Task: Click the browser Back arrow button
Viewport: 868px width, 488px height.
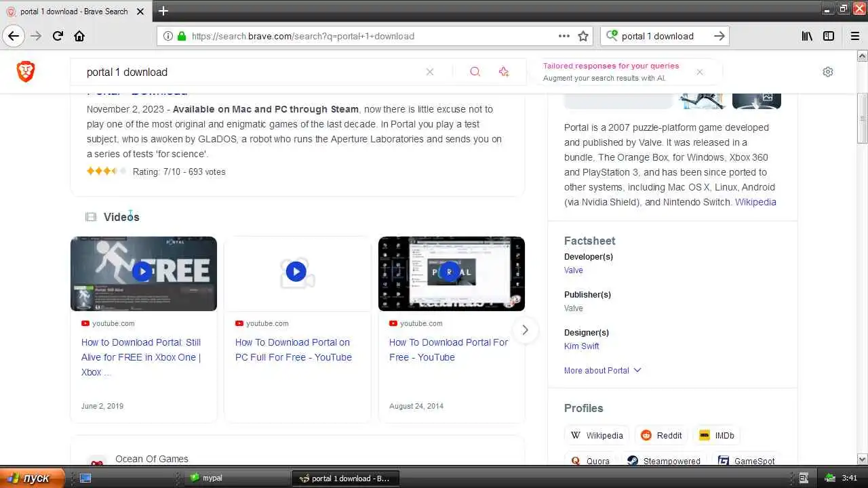Action: pos(14,36)
